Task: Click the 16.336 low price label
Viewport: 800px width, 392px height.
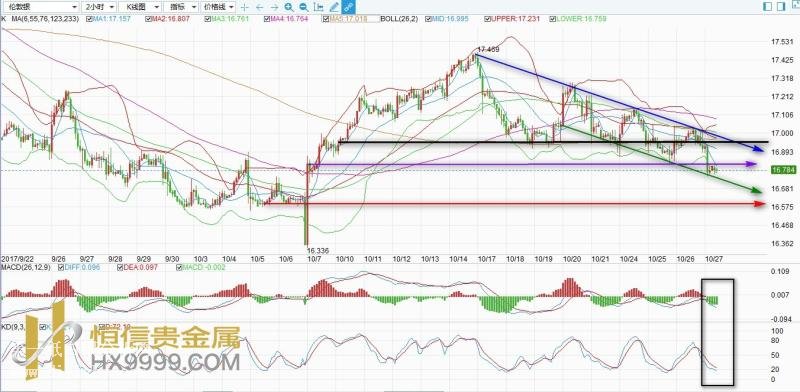Action: coord(317,251)
